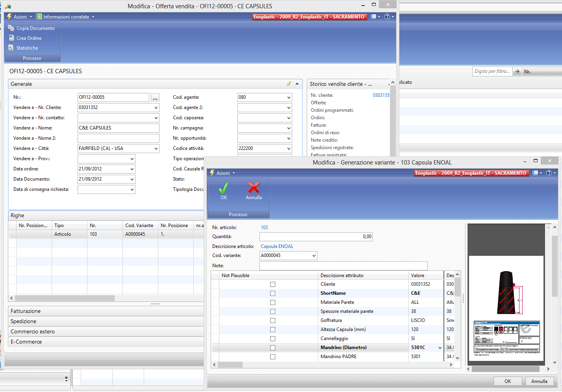
Task: Click the Righe grid horizontal scrollbar
Action: coord(65,298)
